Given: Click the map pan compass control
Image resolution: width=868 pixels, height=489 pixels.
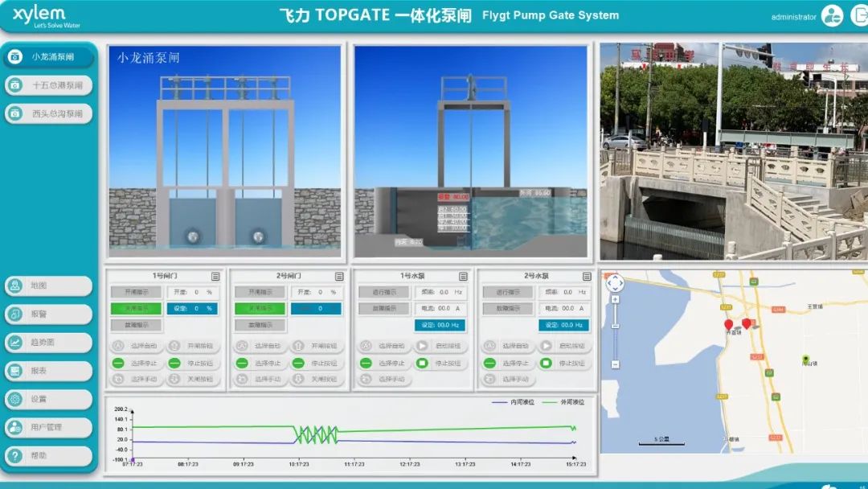Looking at the screenshot, I should click(615, 283).
